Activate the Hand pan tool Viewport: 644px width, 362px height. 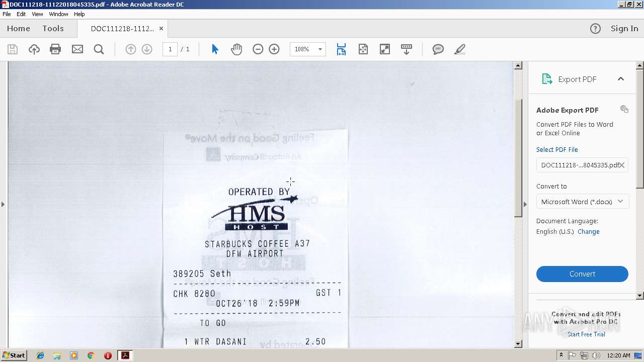click(236, 49)
